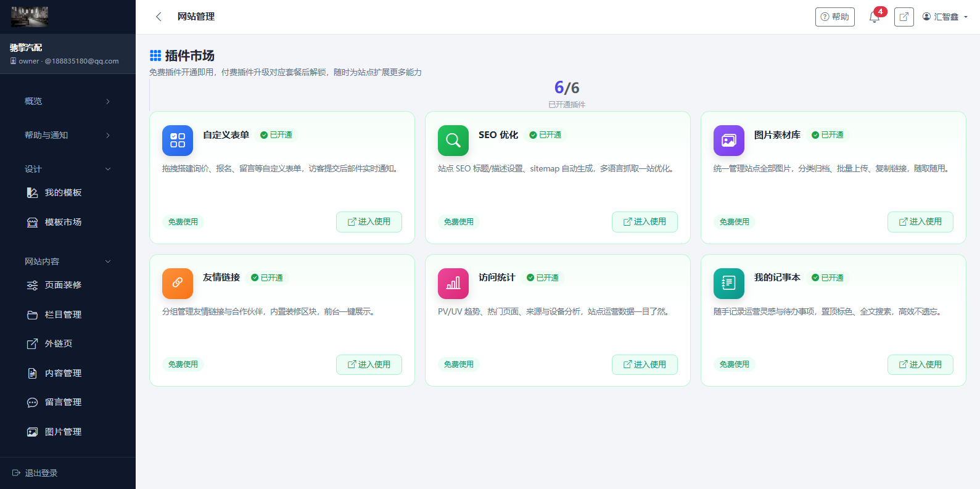This screenshot has width=980, height=489.
Task: Click 进入使用 on the SEO 优化 card
Action: coord(644,222)
